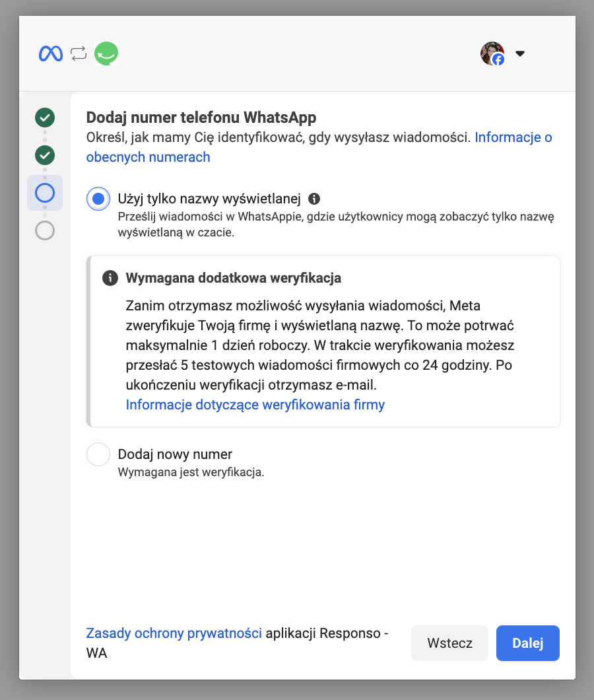Go to the current third step indicator
Image resolution: width=594 pixels, height=700 pixels.
(45, 193)
